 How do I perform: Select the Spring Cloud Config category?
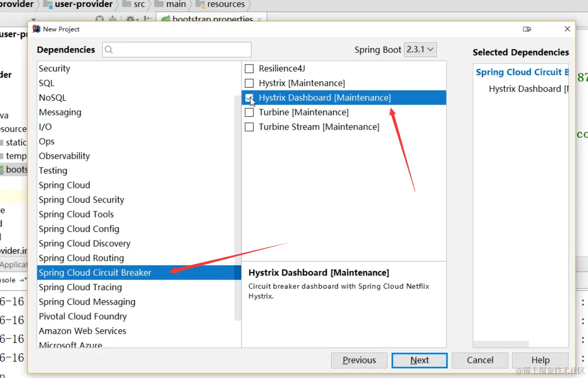click(x=139, y=229)
